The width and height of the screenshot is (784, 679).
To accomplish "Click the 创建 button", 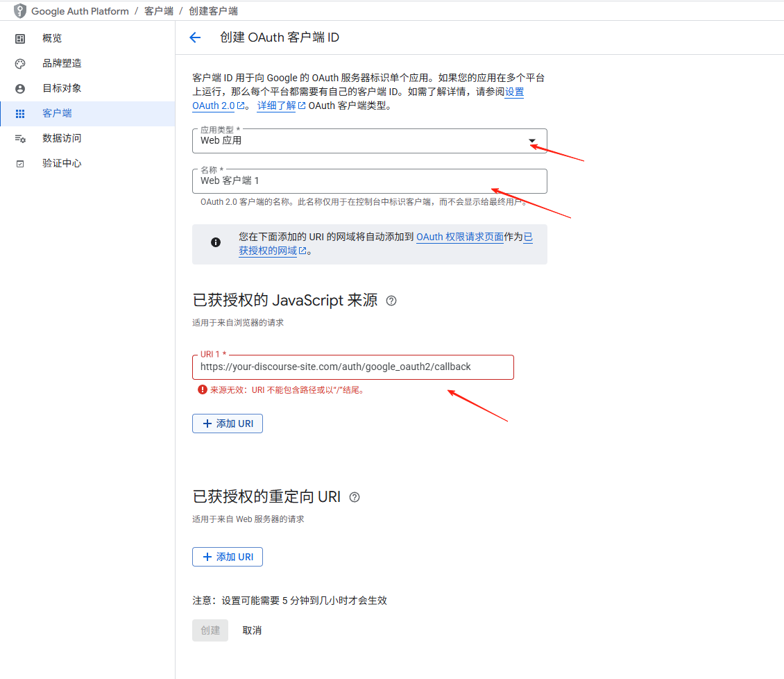I will tap(210, 630).
